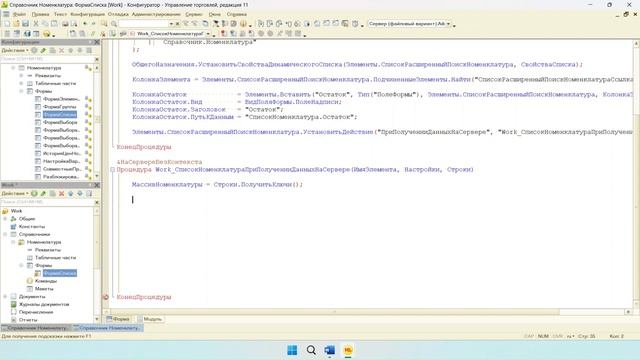Save with the floppy disk icon

pos(25,24)
